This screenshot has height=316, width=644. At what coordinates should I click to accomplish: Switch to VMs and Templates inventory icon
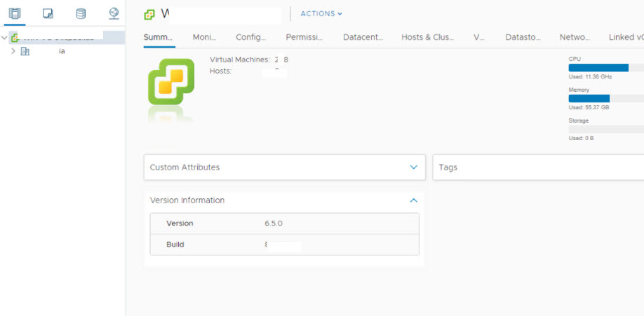48,13
